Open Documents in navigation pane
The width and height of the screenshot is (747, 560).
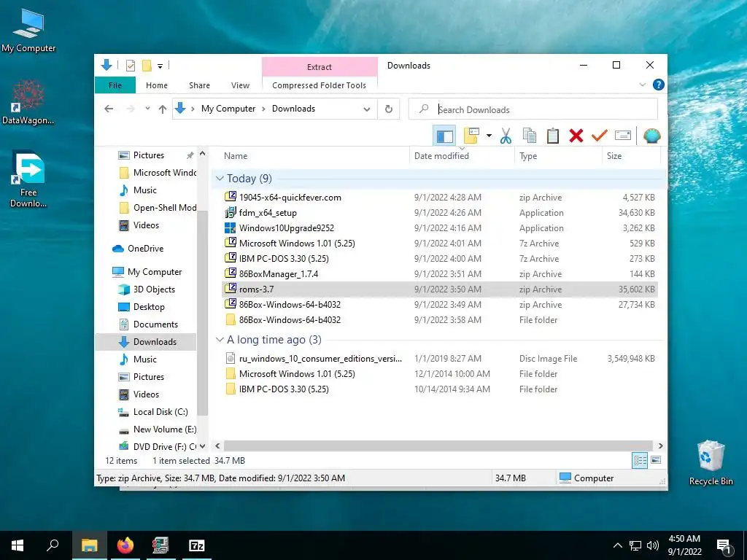[x=155, y=324]
